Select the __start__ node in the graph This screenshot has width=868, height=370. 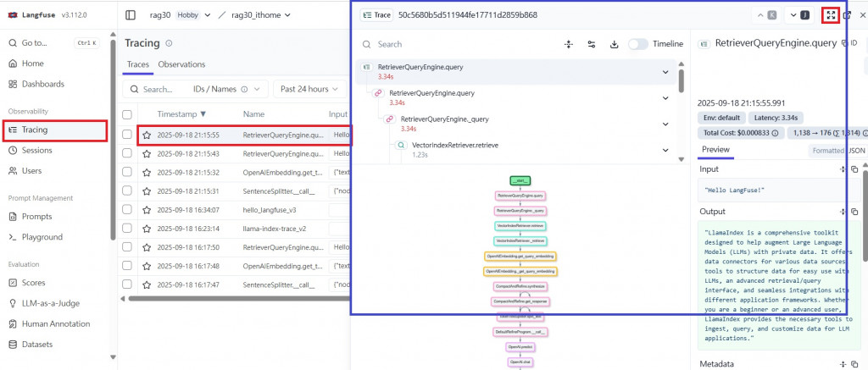click(520, 180)
